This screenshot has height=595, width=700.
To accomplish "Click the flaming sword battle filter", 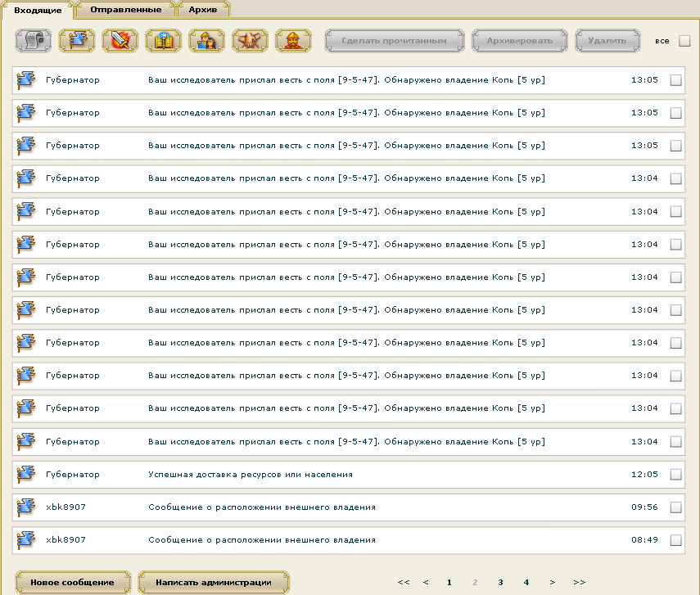I will (120, 40).
